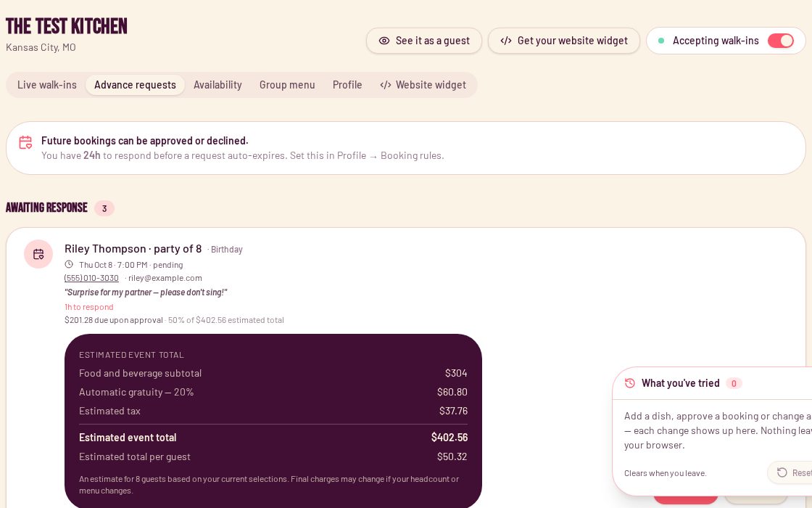Click the Estimated total per guest $50.32 value

(x=452, y=456)
